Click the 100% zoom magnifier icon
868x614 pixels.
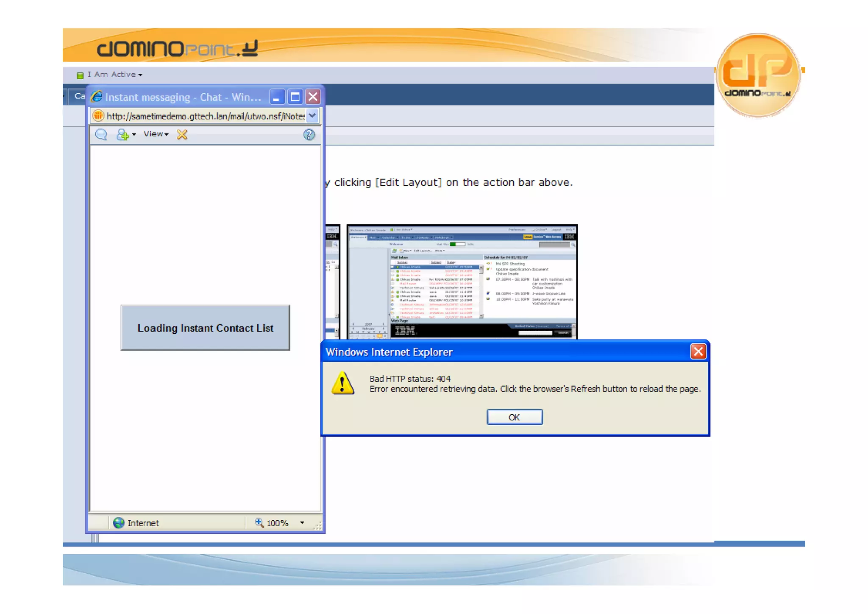tap(259, 522)
